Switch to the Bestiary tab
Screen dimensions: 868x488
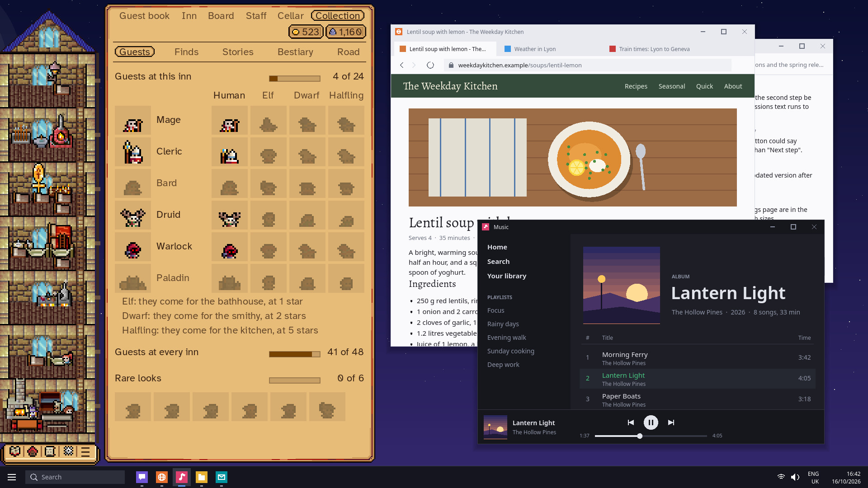(x=295, y=52)
